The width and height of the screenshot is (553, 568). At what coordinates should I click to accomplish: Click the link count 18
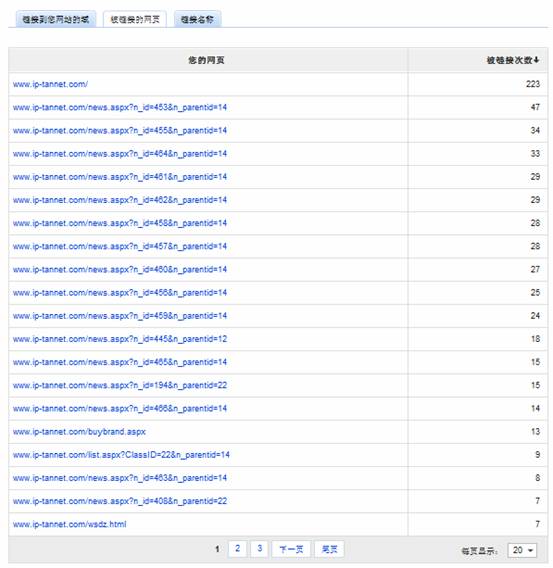coord(535,339)
